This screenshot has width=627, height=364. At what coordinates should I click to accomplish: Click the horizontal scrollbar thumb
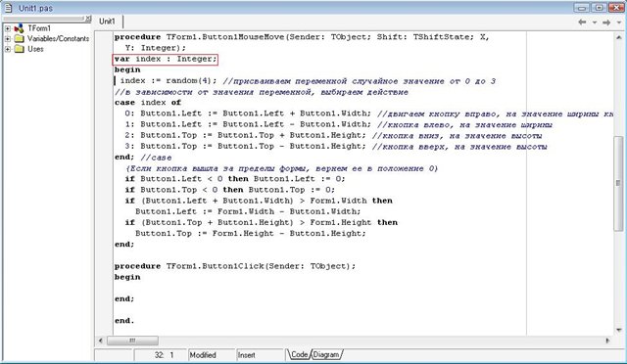132,341
